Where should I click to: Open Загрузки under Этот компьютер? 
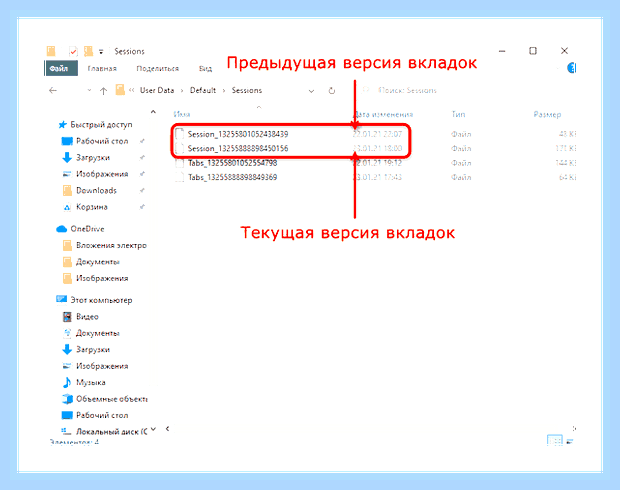tap(93, 350)
